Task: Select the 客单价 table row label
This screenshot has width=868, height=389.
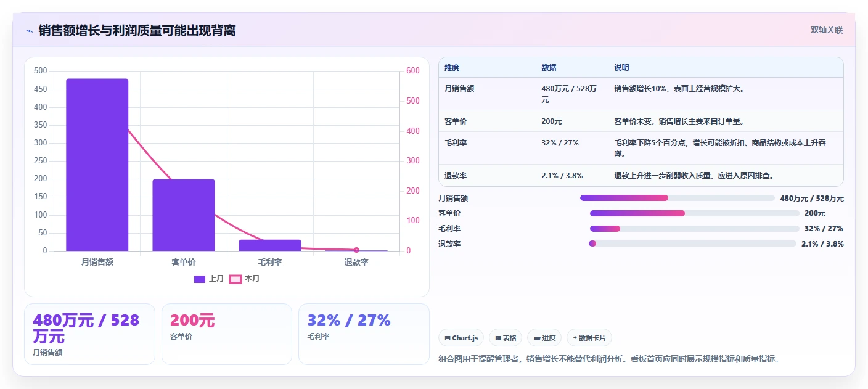Action: pyautogui.click(x=456, y=121)
